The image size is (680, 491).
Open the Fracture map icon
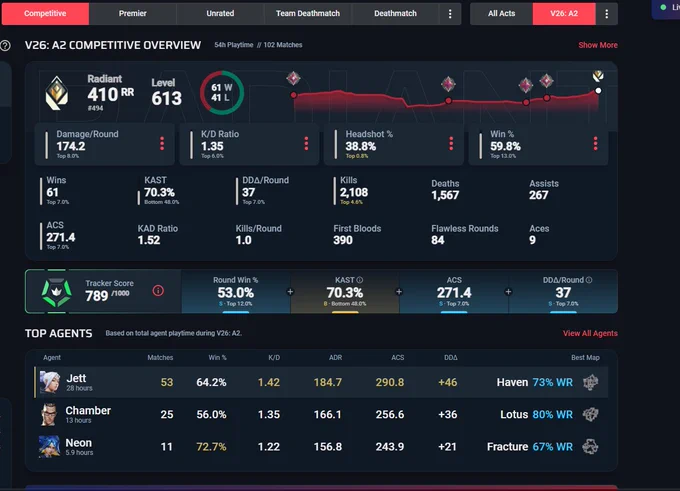[590, 446]
